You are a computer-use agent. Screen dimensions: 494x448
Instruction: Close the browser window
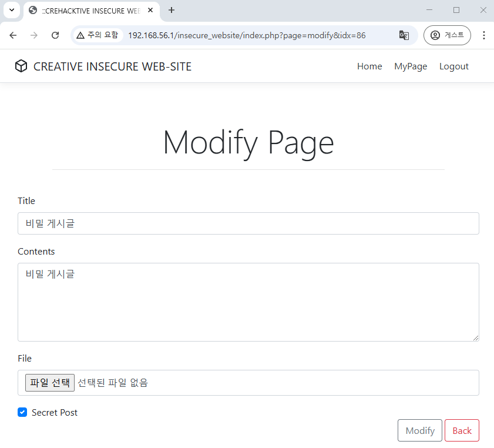click(x=483, y=10)
